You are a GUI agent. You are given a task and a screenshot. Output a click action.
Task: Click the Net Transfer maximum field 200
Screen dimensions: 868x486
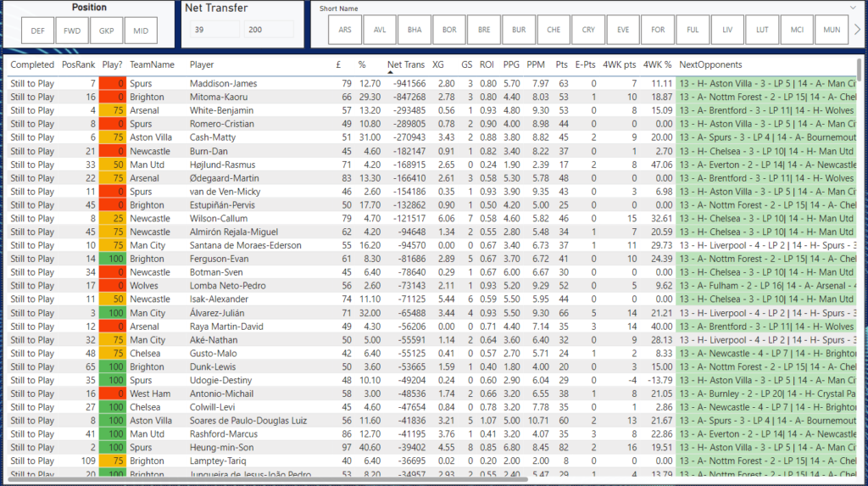pos(269,30)
